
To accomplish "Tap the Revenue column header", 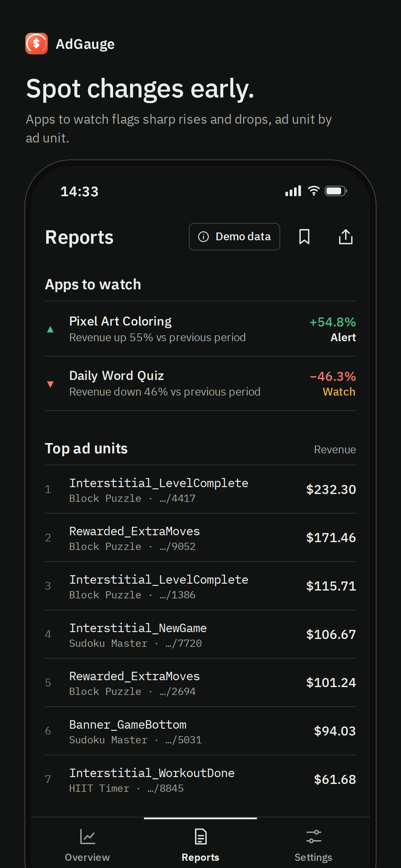I will [335, 450].
